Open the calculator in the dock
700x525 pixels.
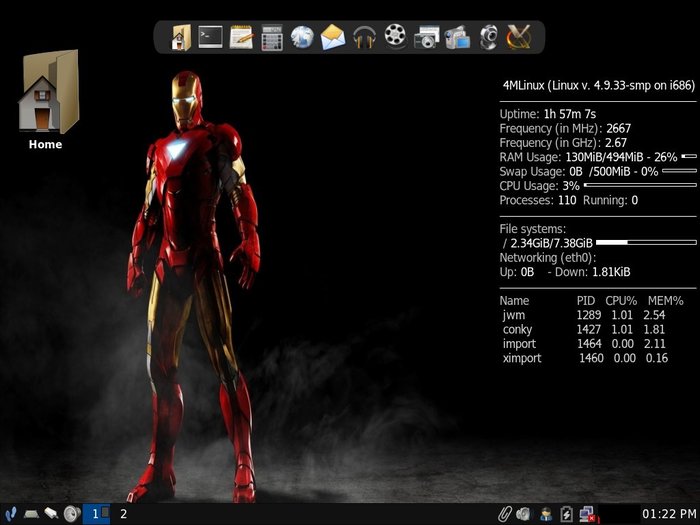pos(272,38)
